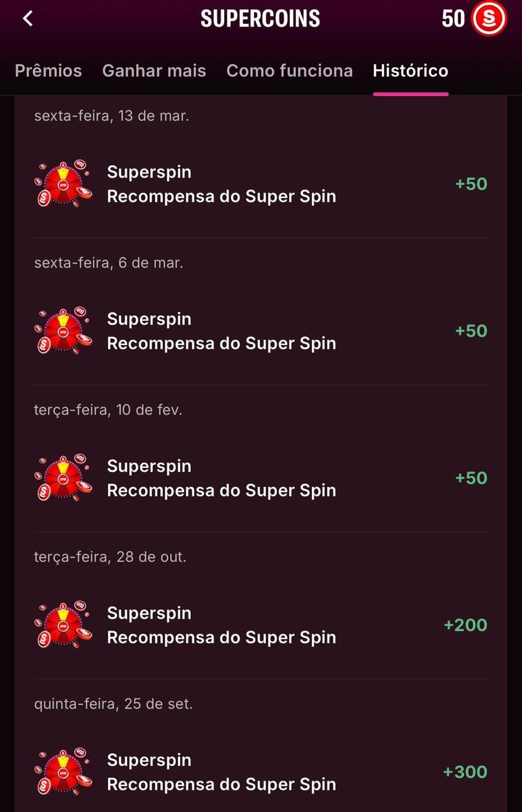Tap the back arrow in the header

pos(28,18)
